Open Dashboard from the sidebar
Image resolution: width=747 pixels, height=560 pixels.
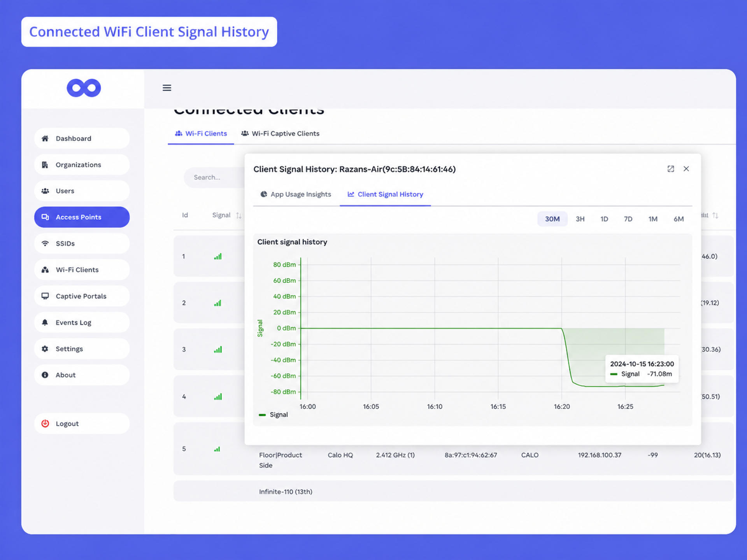click(82, 138)
